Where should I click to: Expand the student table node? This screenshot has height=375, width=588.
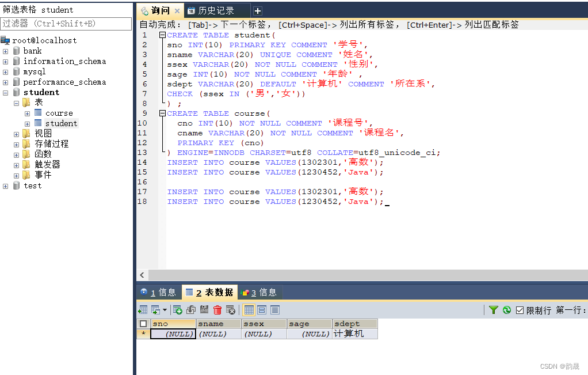28,124
